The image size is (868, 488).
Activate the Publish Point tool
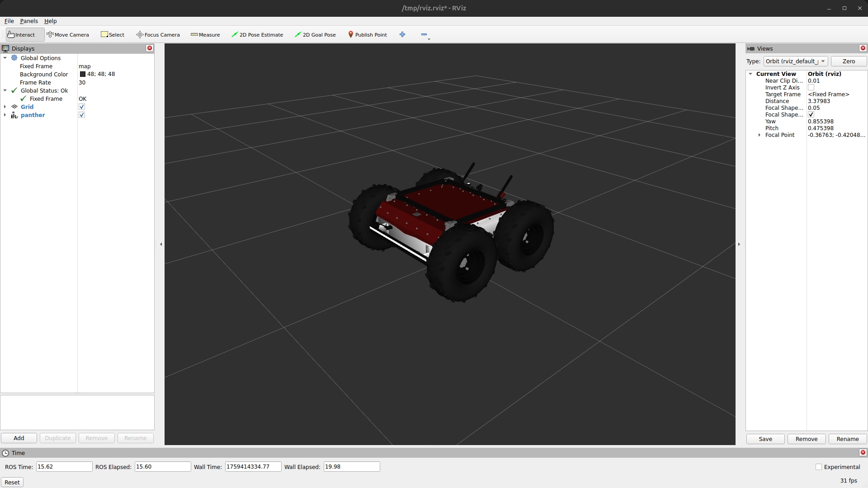[x=367, y=35]
